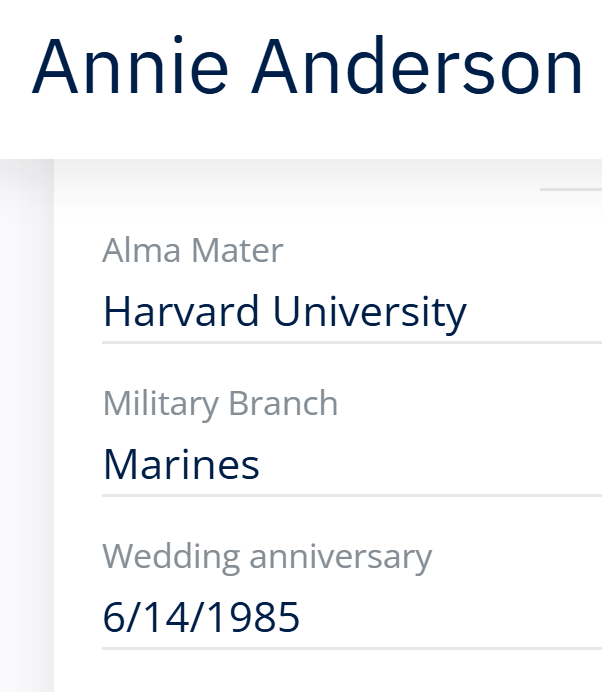This screenshot has width=602, height=692.
Task: Click the word University in Alma Mater
Action: pyautogui.click(x=370, y=313)
